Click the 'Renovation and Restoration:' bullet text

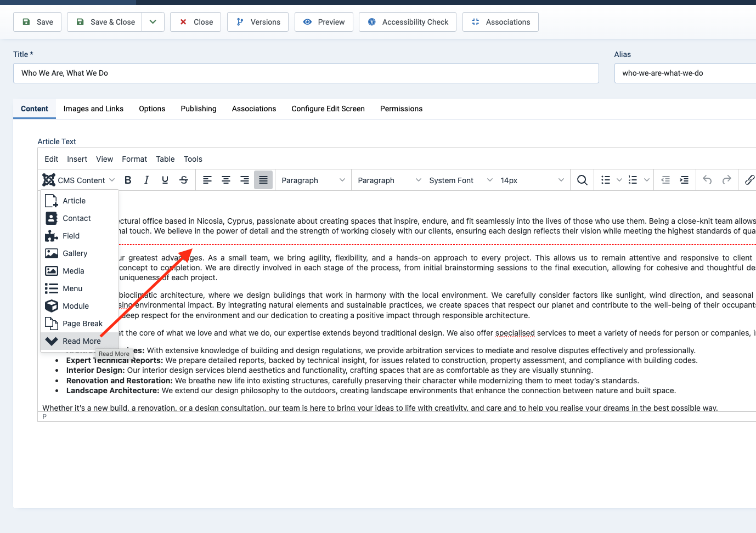click(x=120, y=381)
